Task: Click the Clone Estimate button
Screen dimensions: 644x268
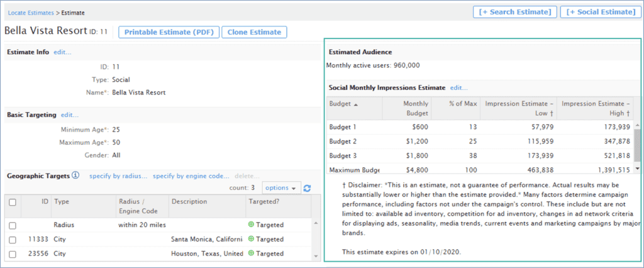Action: 254,32
